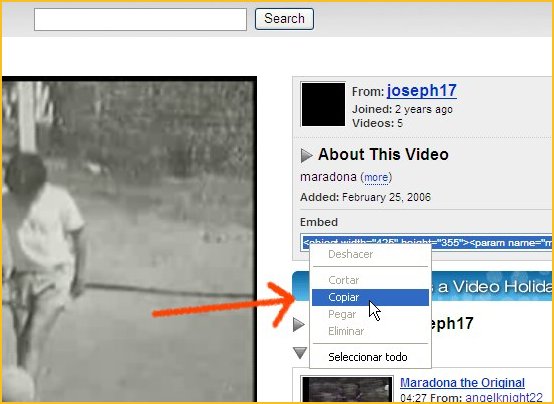The image size is (554, 404).
Task: Collapse the downward triangle related videos section
Action: tap(300, 353)
